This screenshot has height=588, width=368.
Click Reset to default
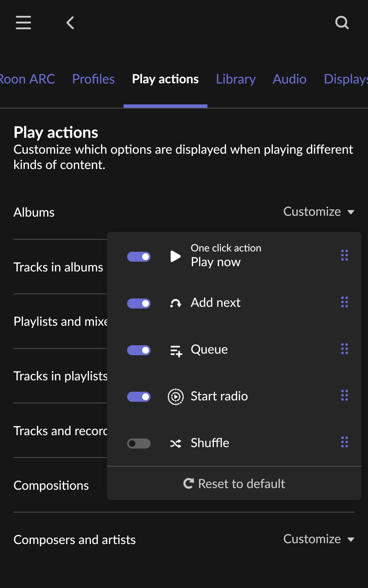234,484
